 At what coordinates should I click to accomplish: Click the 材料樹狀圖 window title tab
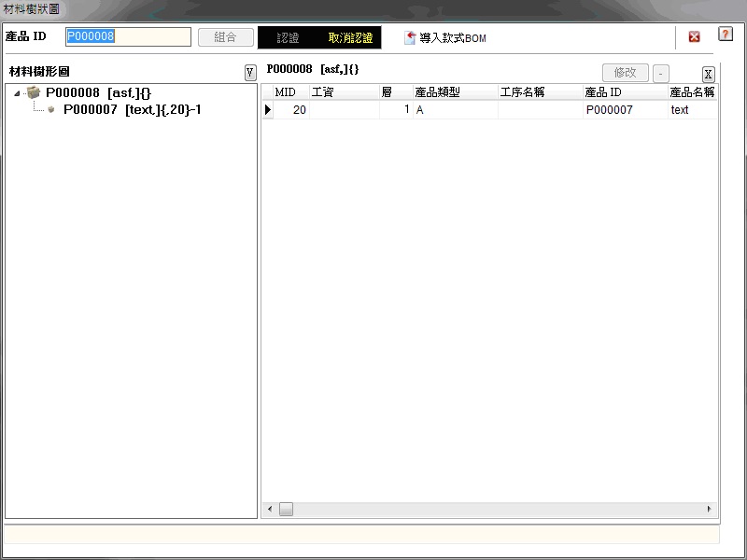[x=32, y=8]
